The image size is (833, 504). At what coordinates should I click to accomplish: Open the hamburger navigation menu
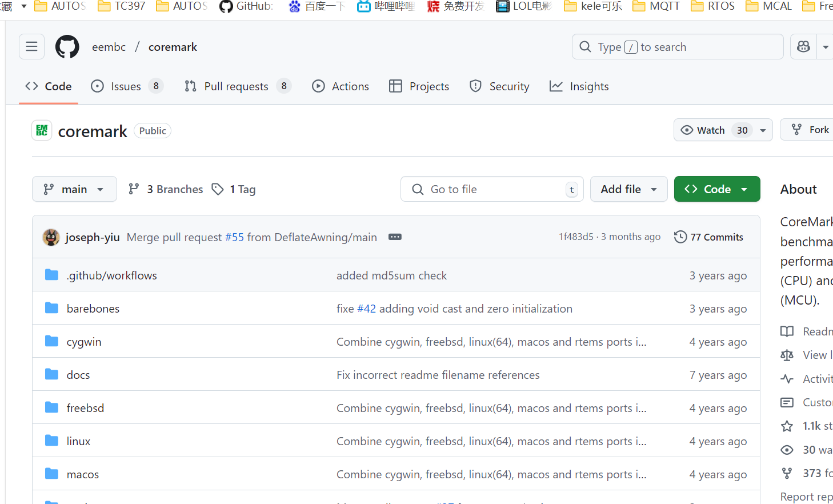pyautogui.click(x=31, y=47)
